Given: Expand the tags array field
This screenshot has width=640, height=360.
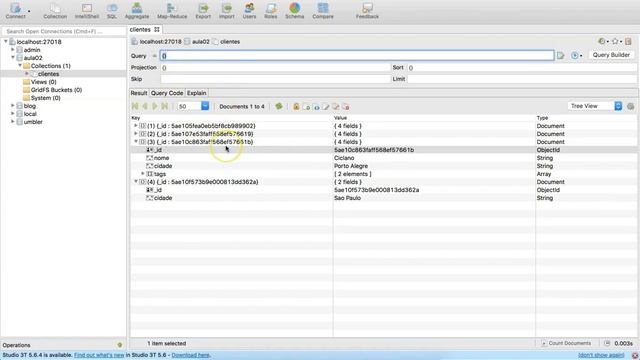Looking at the screenshot, I should (x=143, y=173).
